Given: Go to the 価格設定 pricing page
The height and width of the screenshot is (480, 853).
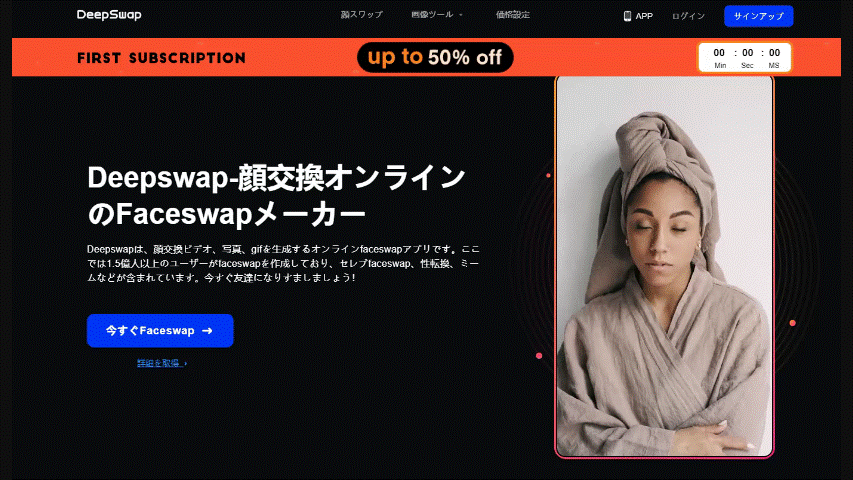Looking at the screenshot, I should (512, 15).
